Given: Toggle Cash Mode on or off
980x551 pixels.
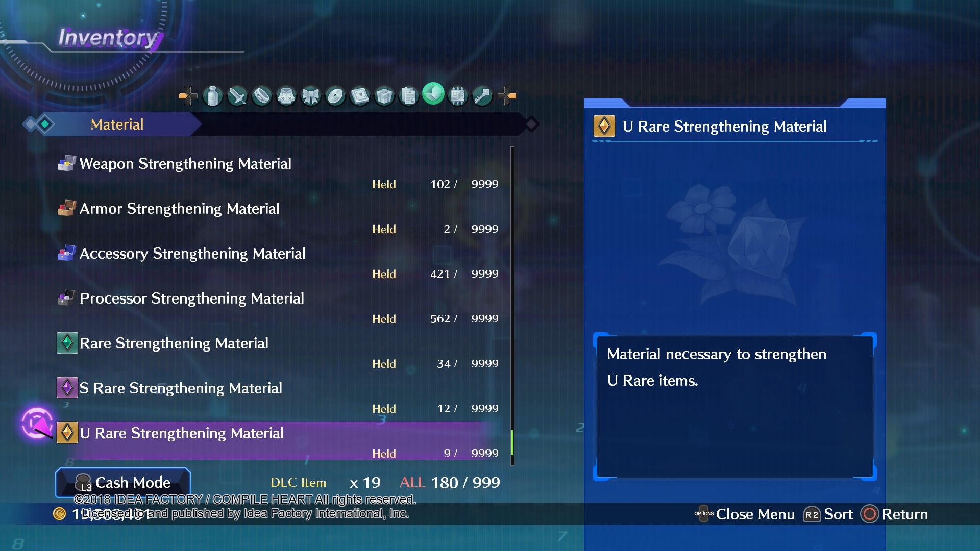Looking at the screenshot, I should tap(123, 482).
